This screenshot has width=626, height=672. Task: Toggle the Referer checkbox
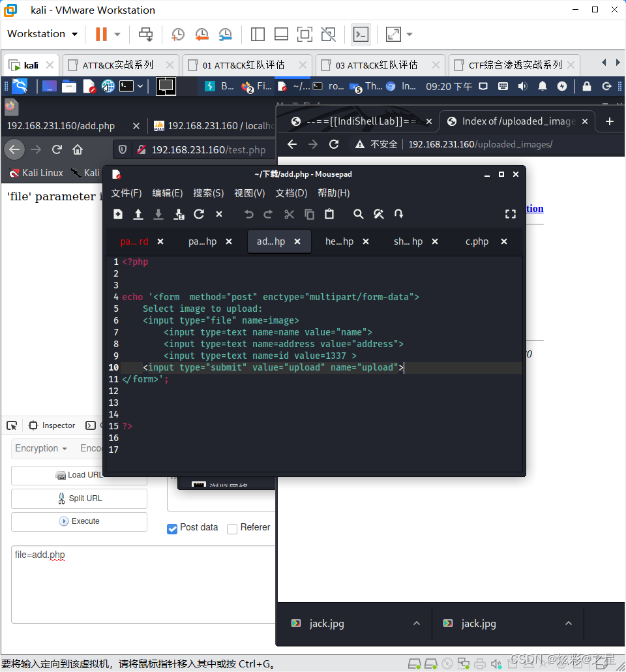tap(232, 529)
